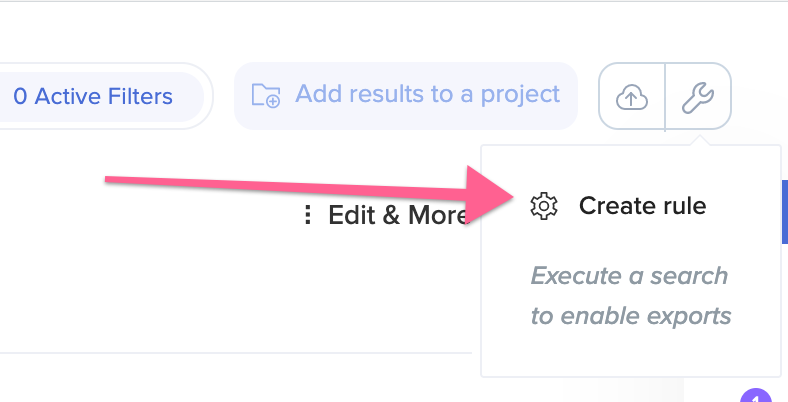Click Add results to a project
This screenshot has height=402, width=788.
(x=406, y=95)
